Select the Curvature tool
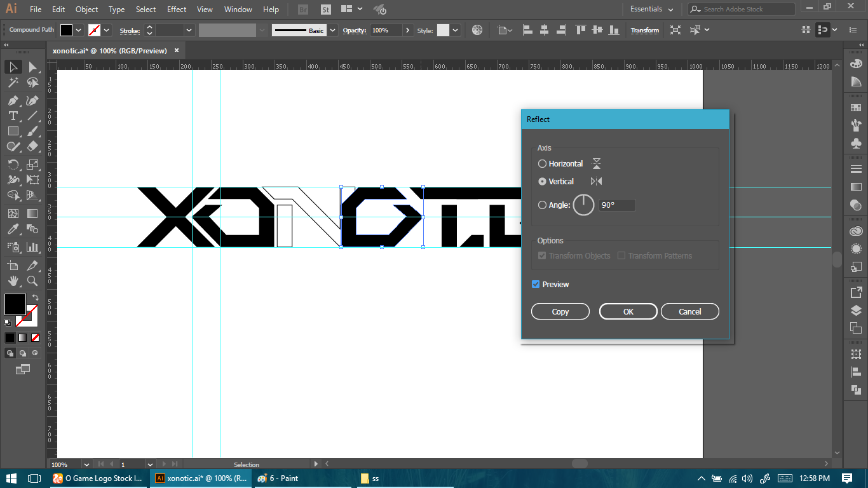Screen dimensions: 868x488 click(x=33, y=100)
